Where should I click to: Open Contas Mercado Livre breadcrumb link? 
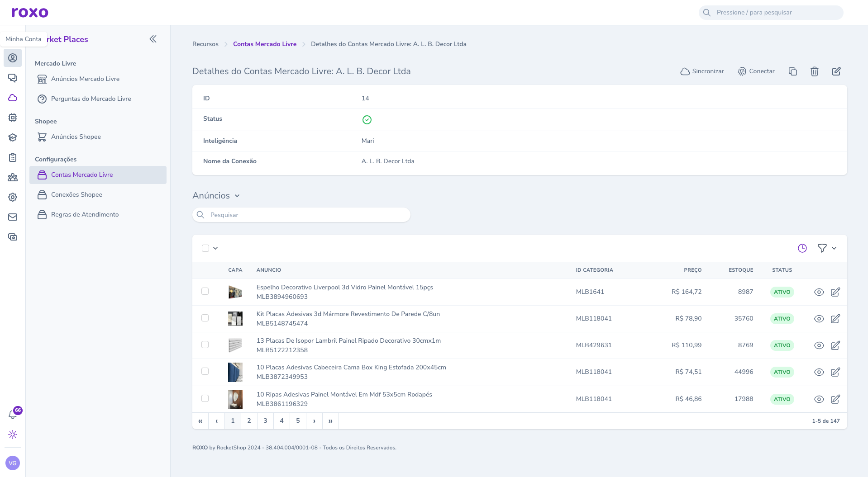click(x=265, y=44)
